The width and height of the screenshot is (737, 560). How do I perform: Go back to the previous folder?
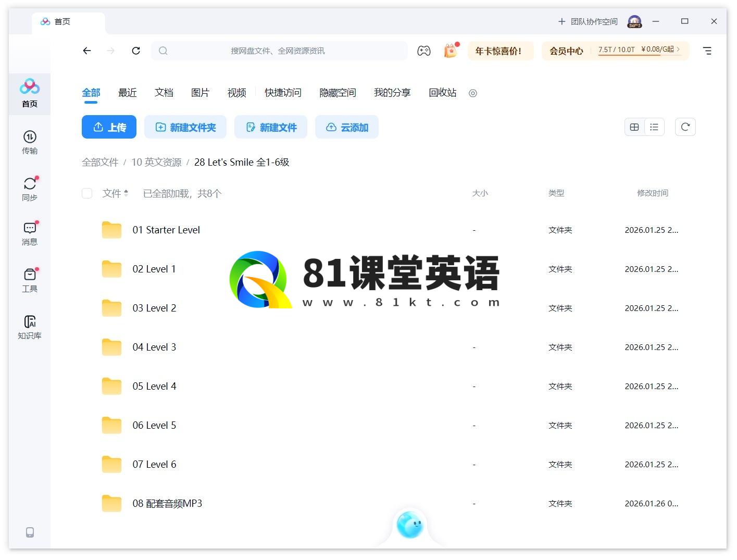coord(87,51)
